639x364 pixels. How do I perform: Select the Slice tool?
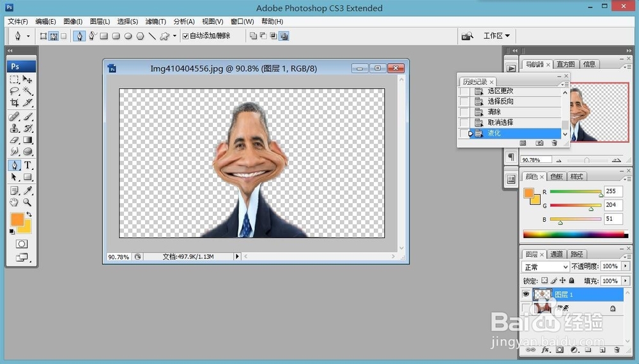[x=27, y=103]
